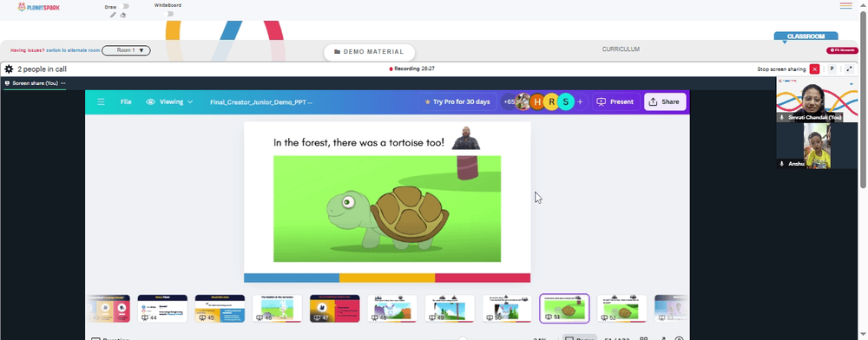Viewport: 868px width, 340px height.
Task: Open the CURRICULUM tab
Action: (621, 49)
